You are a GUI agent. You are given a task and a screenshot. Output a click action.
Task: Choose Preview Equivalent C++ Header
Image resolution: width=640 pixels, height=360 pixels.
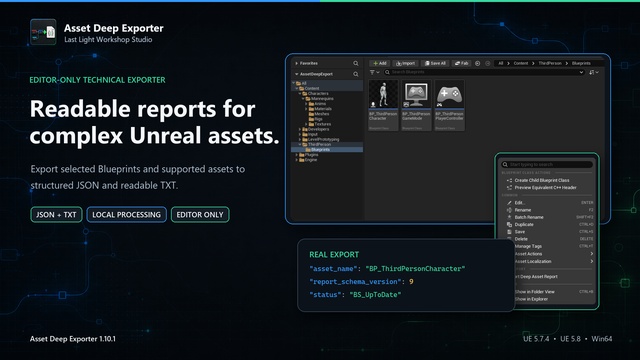[545, 187]
